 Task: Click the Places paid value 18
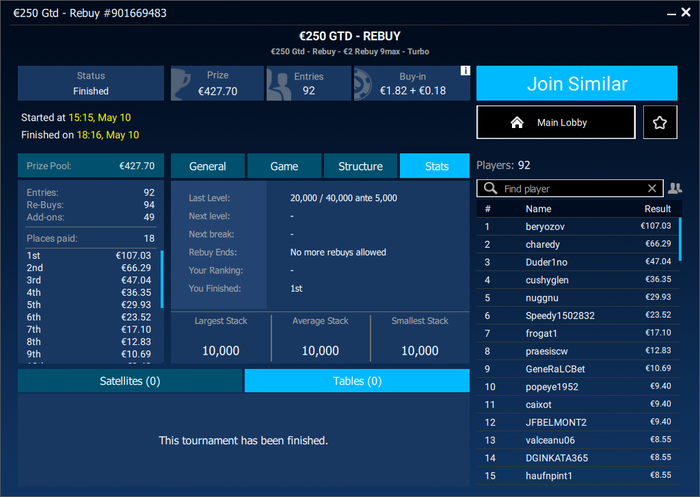pos(149,238)
